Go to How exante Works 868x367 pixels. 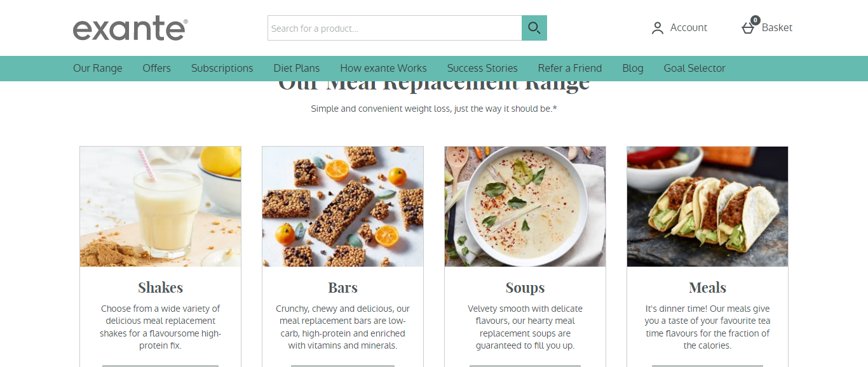point(383,68)
